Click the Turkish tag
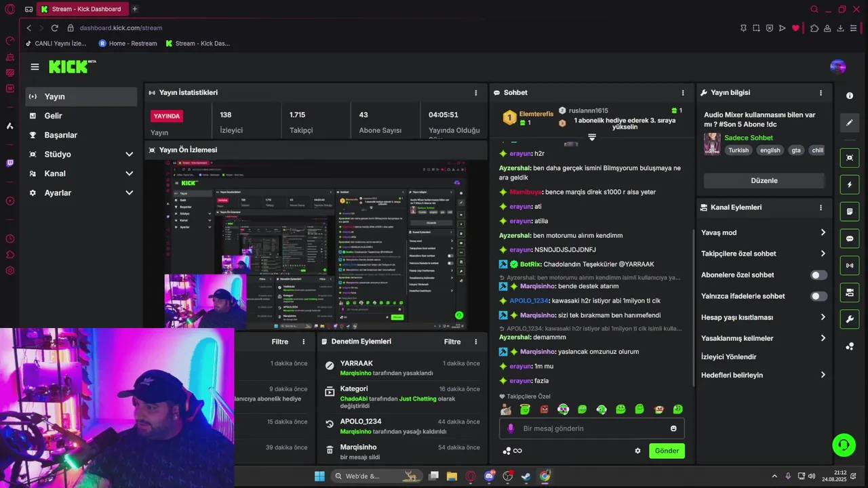Image resolution: width=868 pixels, height=488 pixels. coord(738,150)
